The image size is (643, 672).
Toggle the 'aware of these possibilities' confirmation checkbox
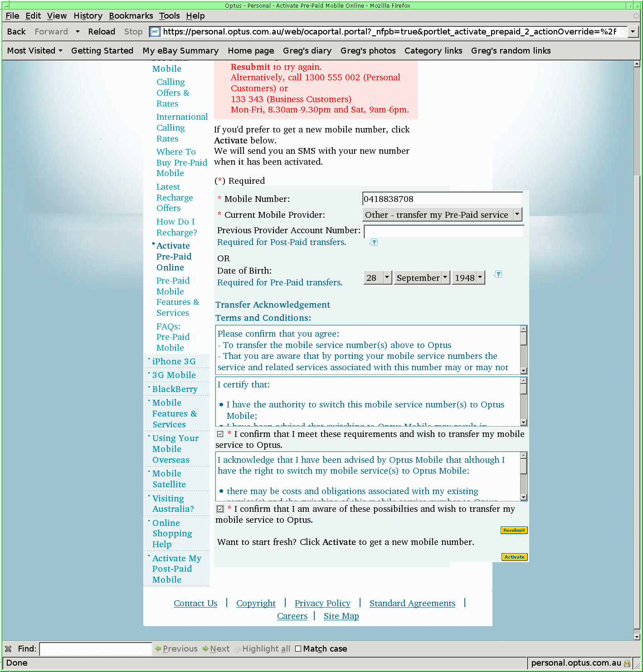(x=220, y=509)
